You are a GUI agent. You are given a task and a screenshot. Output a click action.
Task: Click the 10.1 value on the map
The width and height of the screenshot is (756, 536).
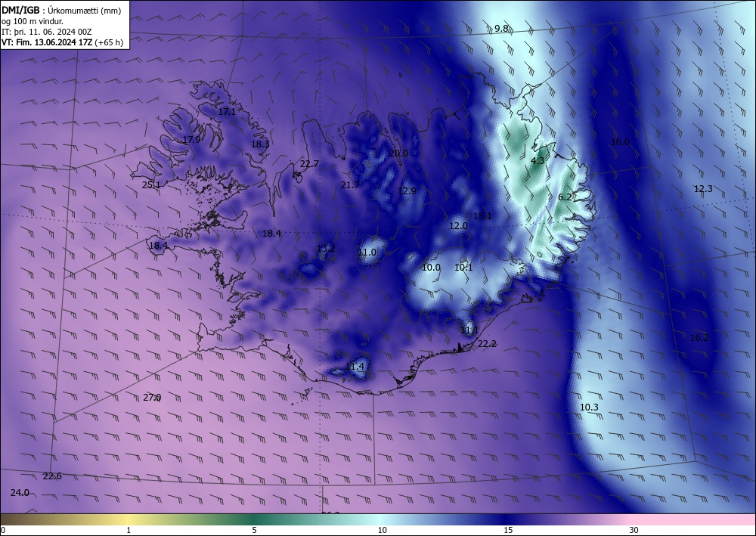[464, 268]
